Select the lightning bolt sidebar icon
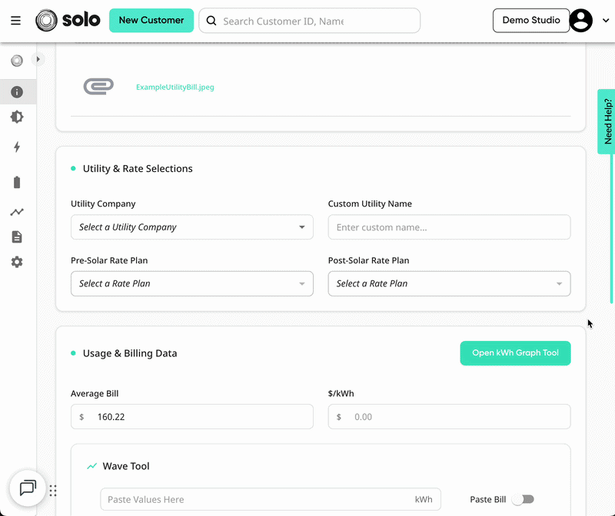 [x=17, y=147]
